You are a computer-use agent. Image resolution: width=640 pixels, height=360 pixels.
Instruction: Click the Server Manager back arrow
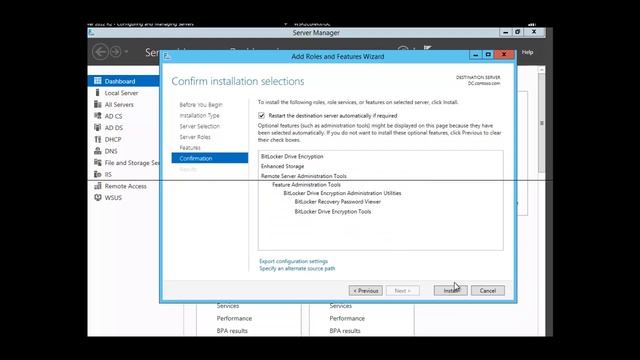click(x=100, y=52)
